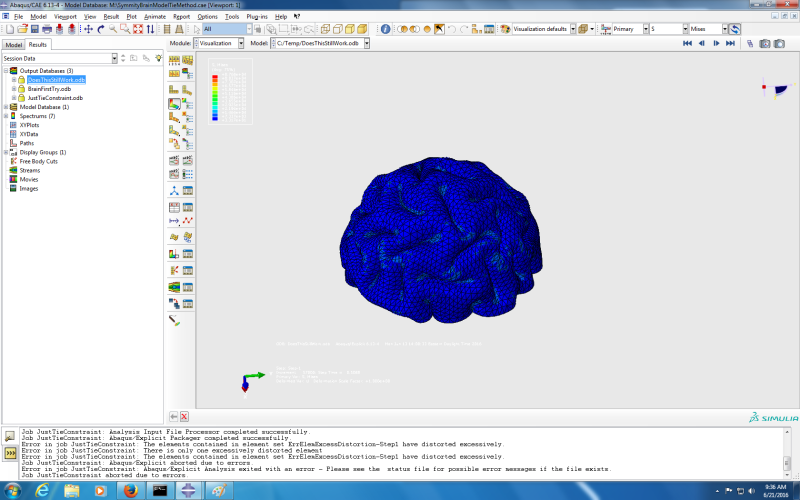The image size is (800, 500).
Task: Toggle the filter lightbulb icon in tree
Action: (159, 59)
